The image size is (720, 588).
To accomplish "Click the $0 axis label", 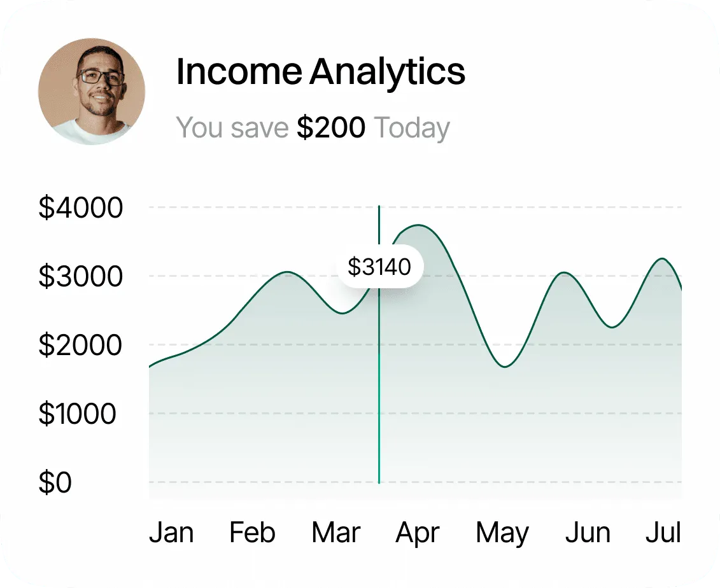I will (x=55, y=483).
